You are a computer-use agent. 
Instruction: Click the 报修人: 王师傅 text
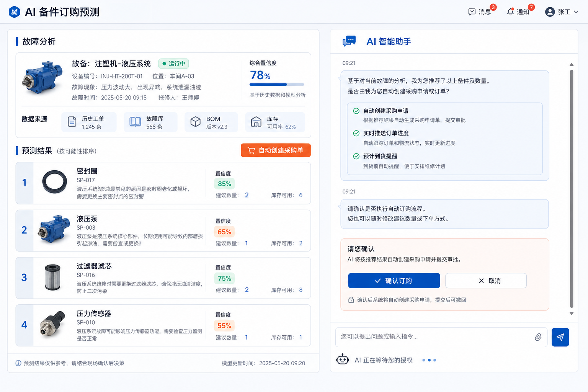pyautogui.click(x=179, y=98)
